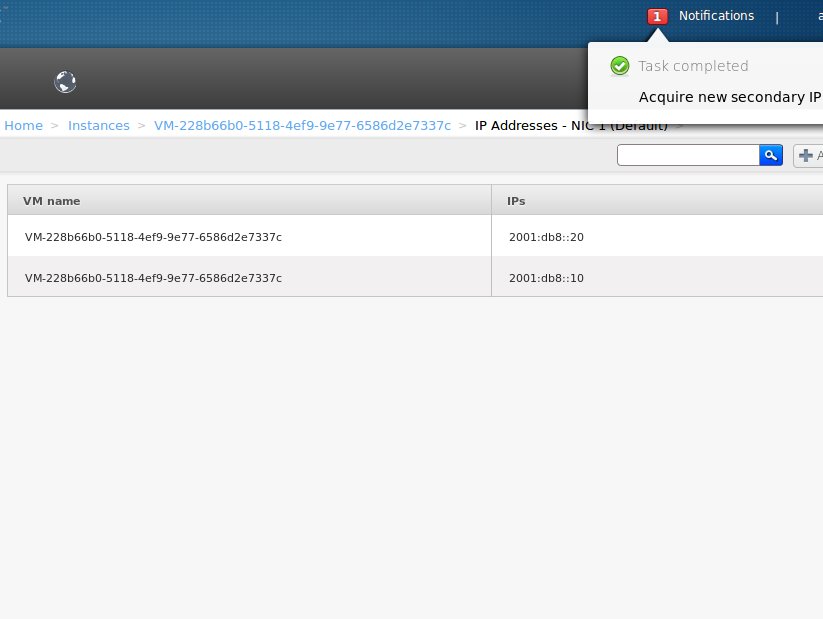823x619 pixels.
Task: Click the Notifications label in the top bar
Action: (716, 16)
